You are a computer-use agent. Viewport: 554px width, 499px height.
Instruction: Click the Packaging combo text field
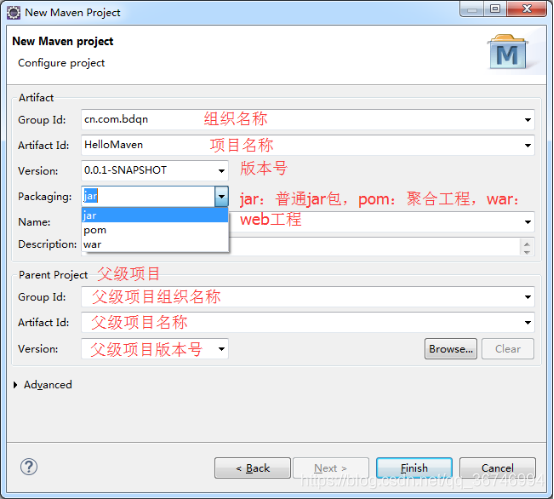coord(148,196)
